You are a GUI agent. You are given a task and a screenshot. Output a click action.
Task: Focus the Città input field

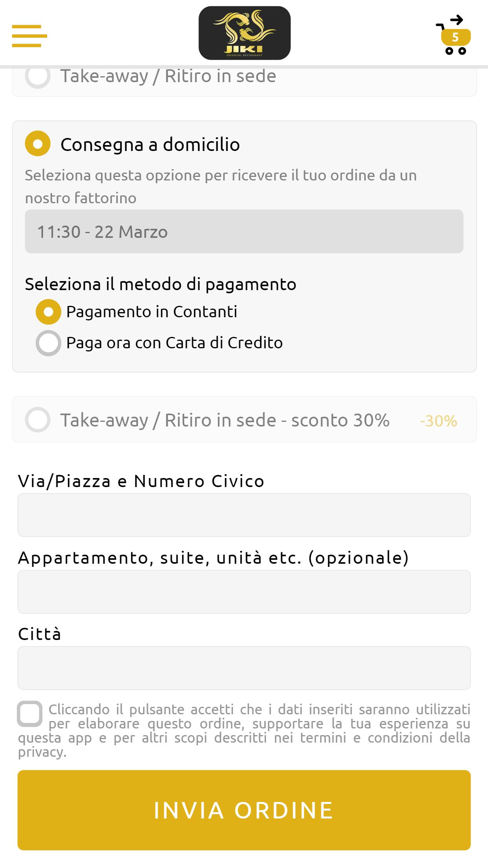244,668
